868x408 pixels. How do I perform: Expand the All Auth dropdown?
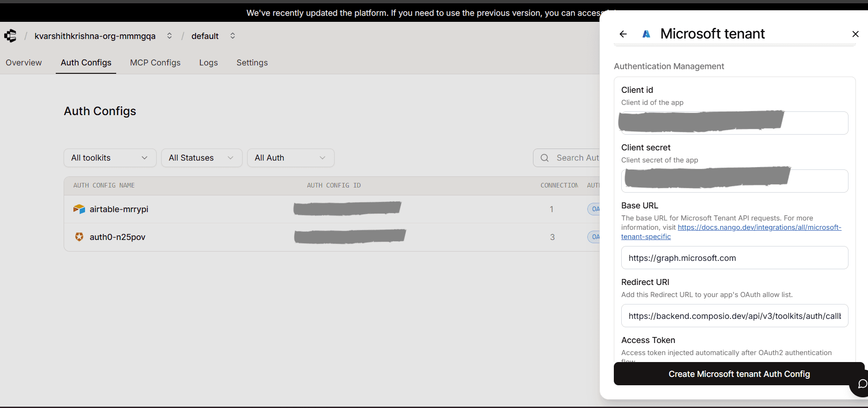[x=291, y=158]
